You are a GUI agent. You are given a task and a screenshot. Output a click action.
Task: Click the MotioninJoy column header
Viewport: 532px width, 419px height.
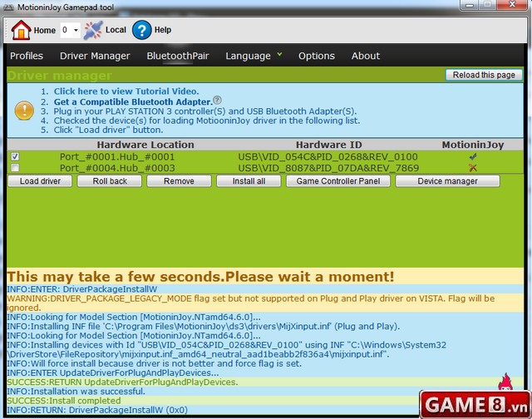point(473,145)
